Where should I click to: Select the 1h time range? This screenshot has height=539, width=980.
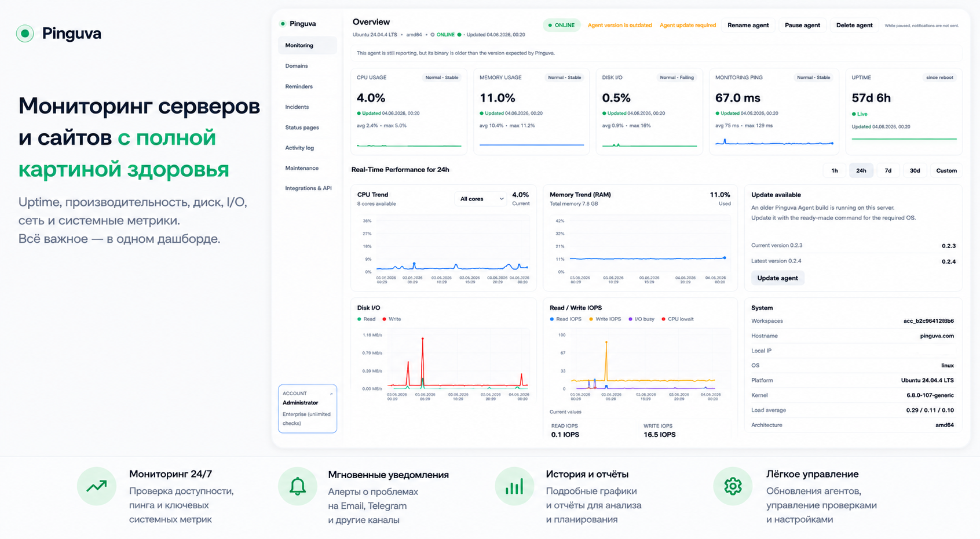[x=835, y=170]
